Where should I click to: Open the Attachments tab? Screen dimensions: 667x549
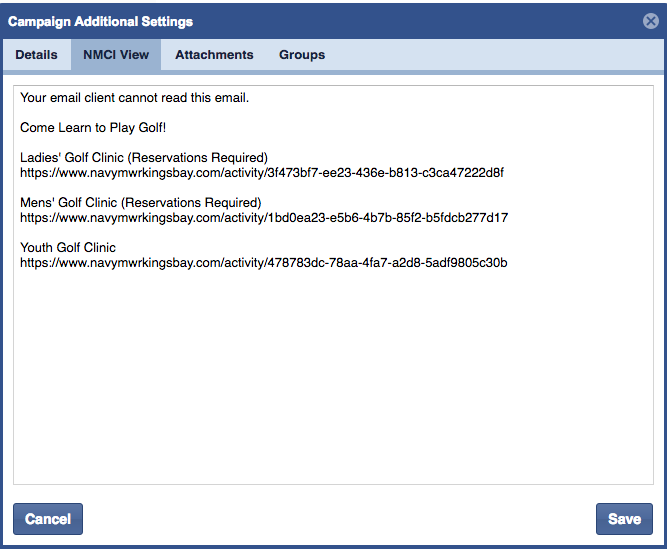pos(214,55)
